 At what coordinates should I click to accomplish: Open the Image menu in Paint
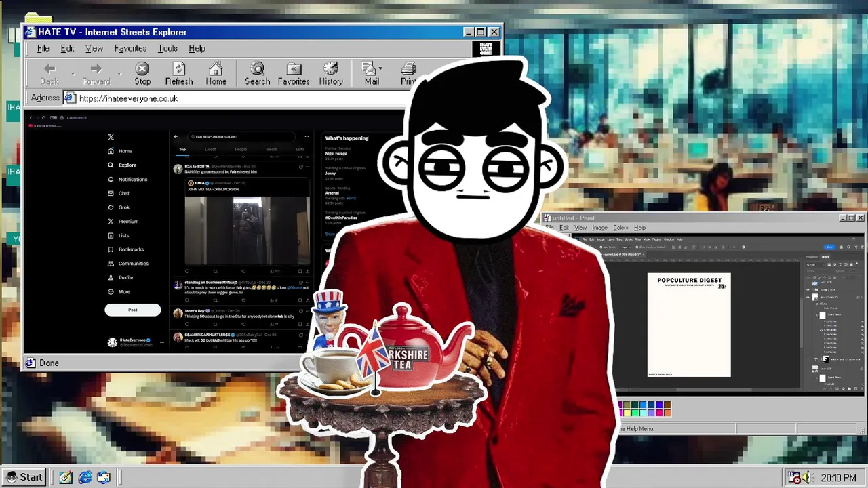(599, 228)
